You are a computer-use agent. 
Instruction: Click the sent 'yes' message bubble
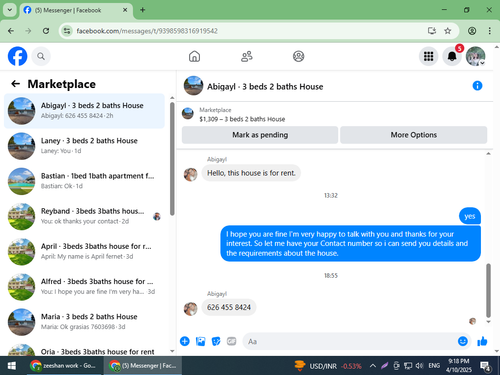pyautogui.click(x=470, y=216)
